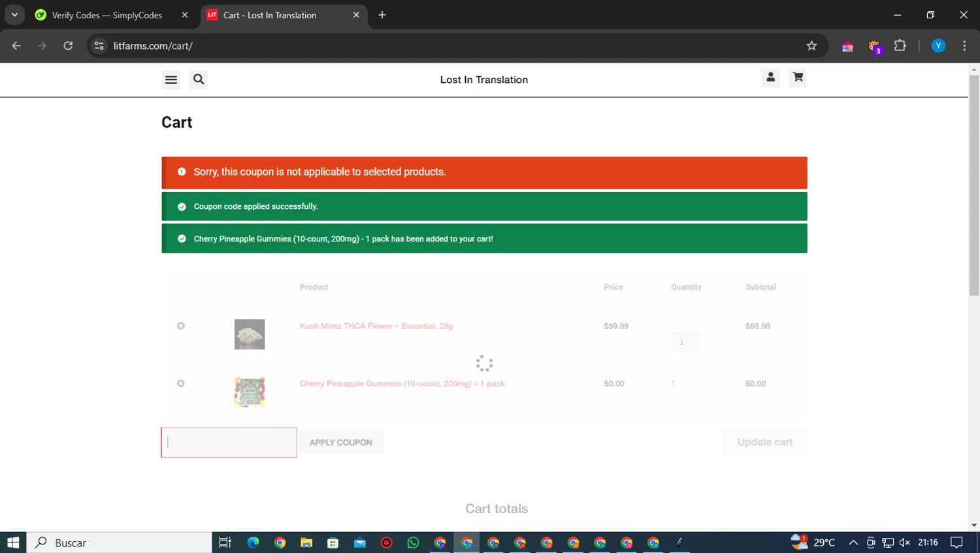The image size is (980, 553).
Task: Click the APPLY COUPON button
Action: click(341, 443)
